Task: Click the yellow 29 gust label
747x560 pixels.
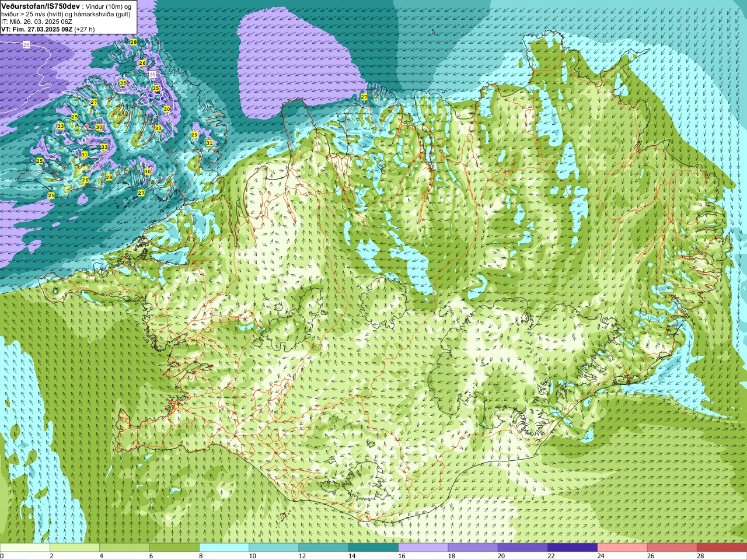Action: 194,135
